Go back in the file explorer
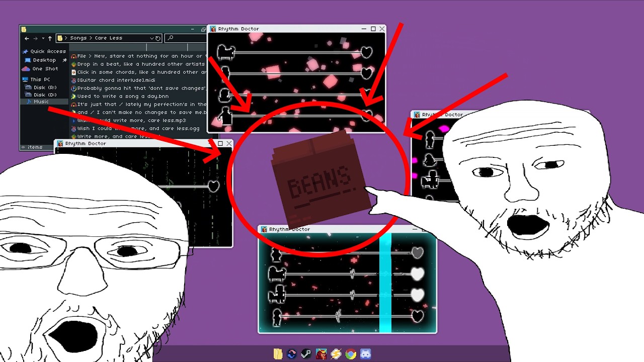Image resolution: width=644 pixels, height=362 pixels. (27, 38)
